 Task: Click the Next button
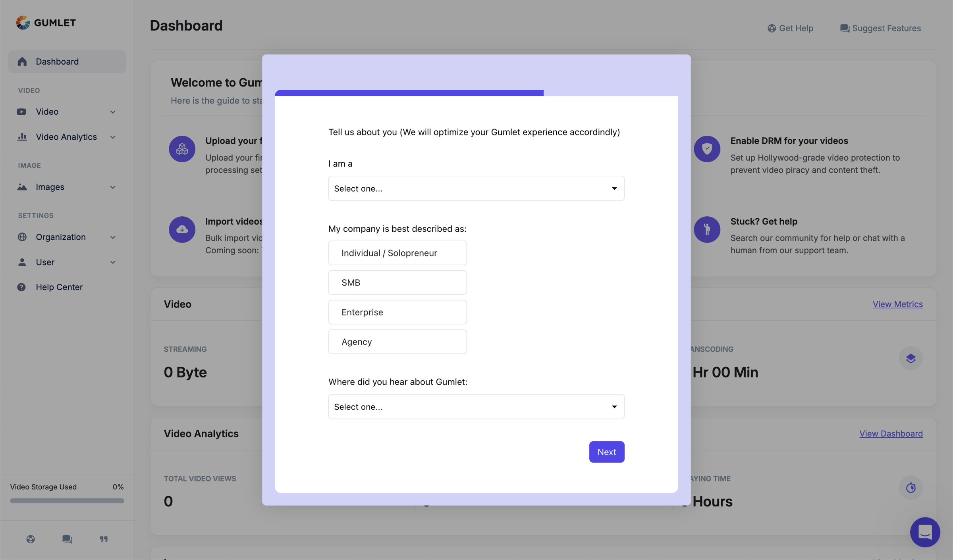pos(607,452)
